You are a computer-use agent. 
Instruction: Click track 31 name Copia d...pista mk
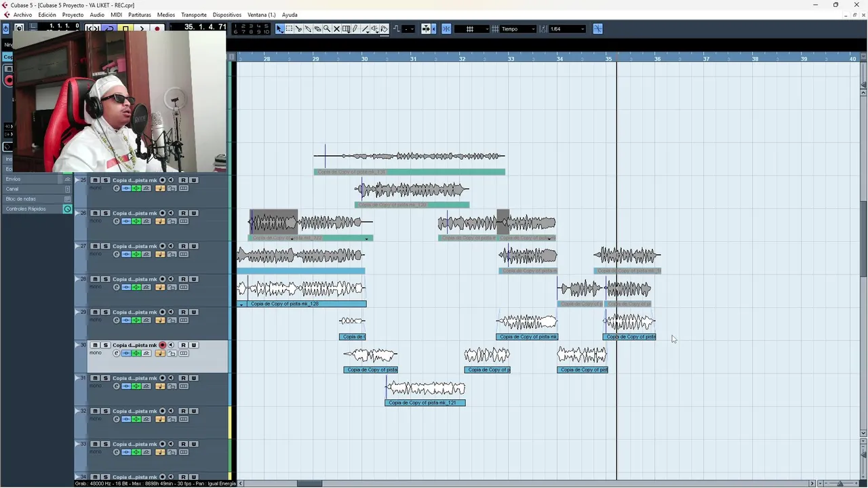click(x=135, y=378)
